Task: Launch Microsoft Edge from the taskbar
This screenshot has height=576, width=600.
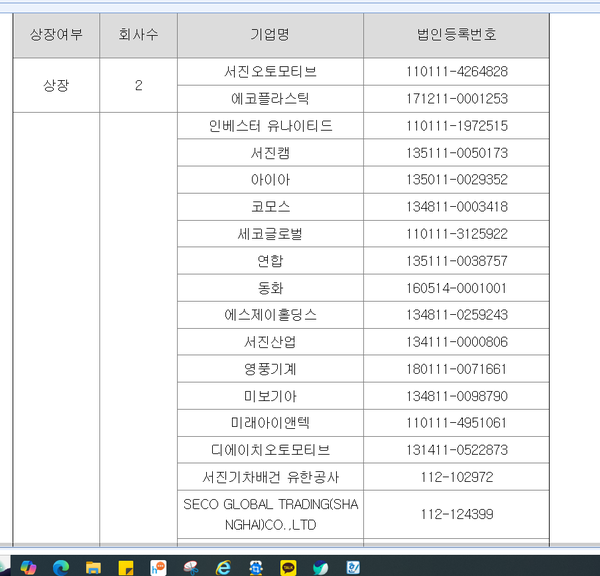Action: [x=61, y=567]
